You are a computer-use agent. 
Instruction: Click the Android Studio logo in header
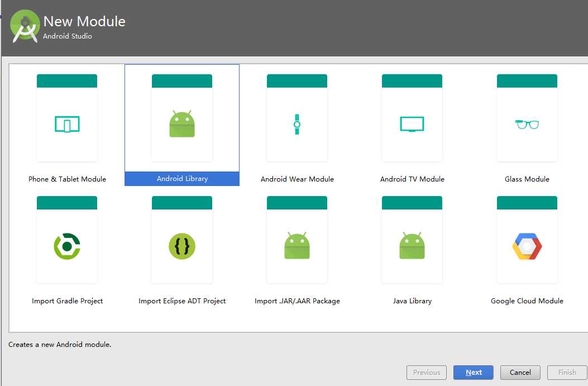click(x=25, y=26)
